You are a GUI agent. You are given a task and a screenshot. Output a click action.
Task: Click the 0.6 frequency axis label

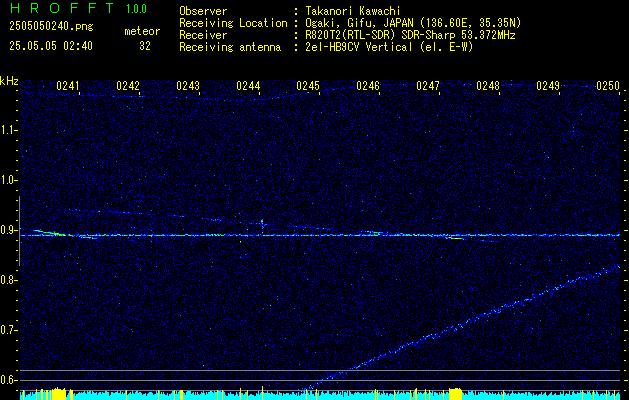coord(9,380)
